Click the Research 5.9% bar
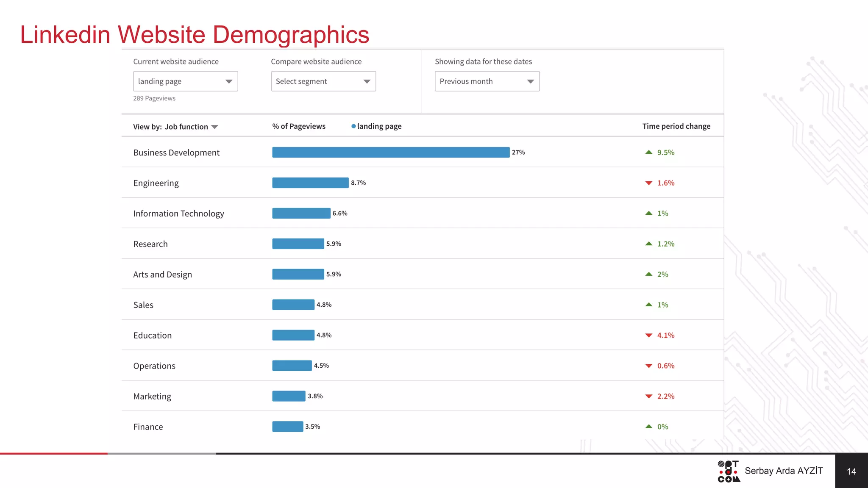The width and height of the screenshot is (868, 488). (298, 244)
